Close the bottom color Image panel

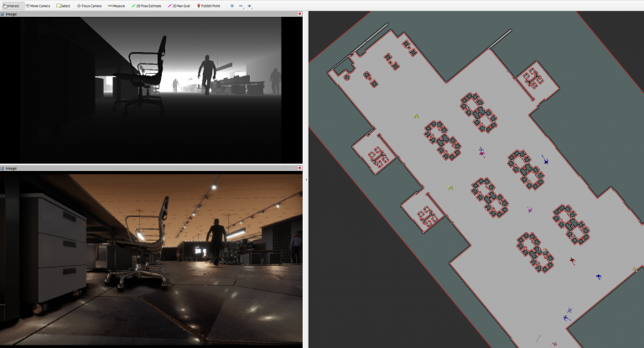(299, 168)
